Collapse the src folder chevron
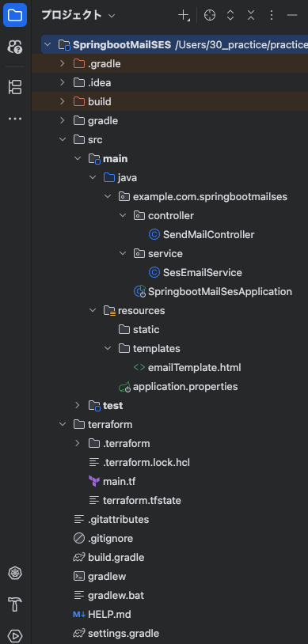 (62, 140)
